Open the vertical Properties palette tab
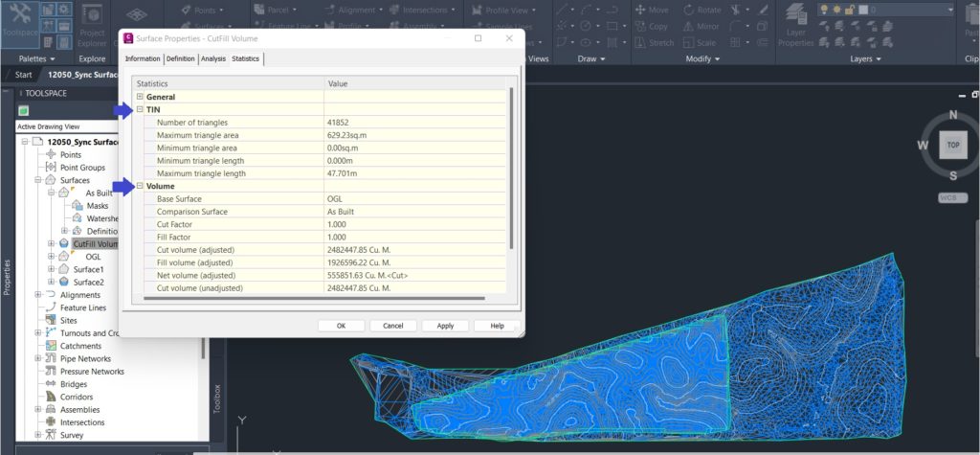Viewport: 980px width, 455px height. (7, 277)
